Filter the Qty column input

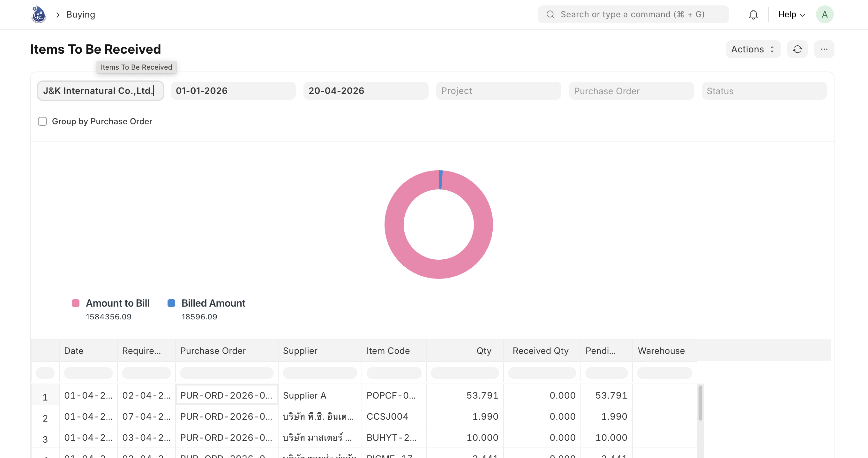point(465,373)
